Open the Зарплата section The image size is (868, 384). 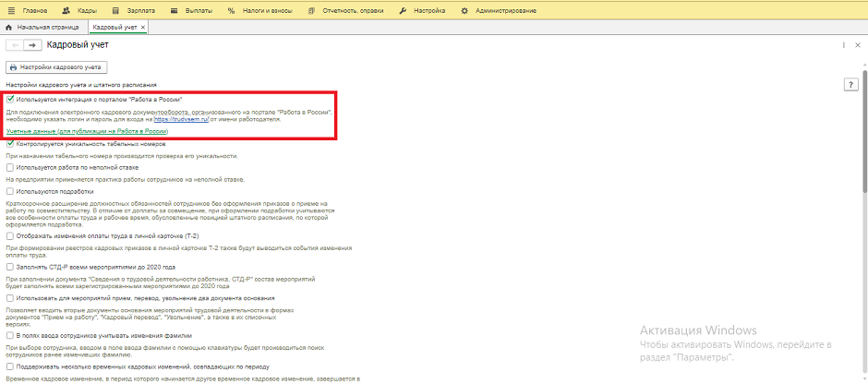[x=133, y=10]
